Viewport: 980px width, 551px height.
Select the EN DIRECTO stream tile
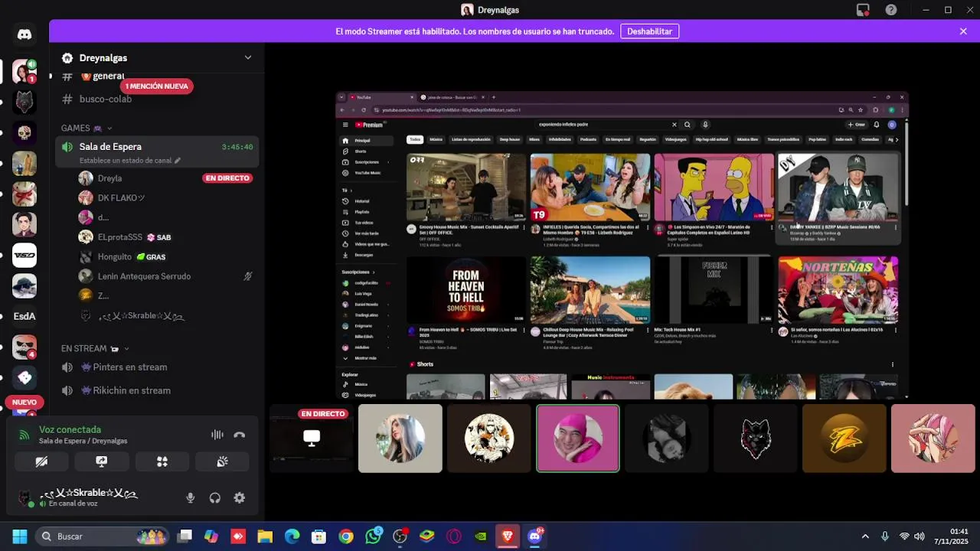(311, 439)
